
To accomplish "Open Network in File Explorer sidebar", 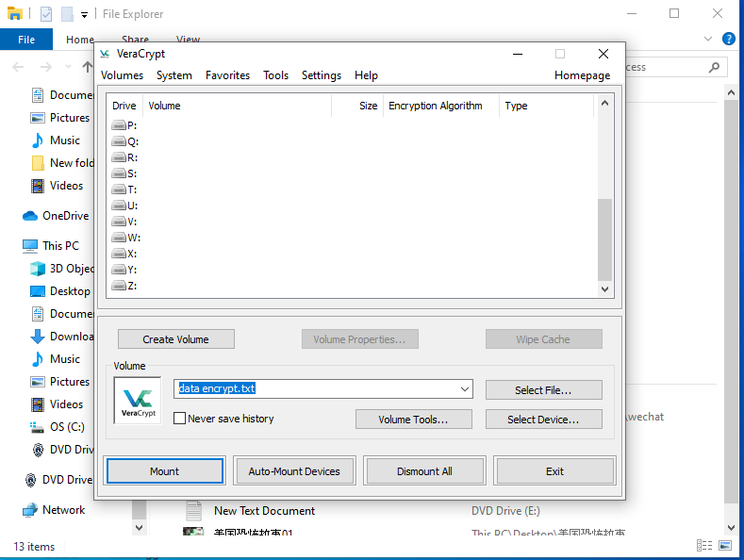I will pos(54,510).
